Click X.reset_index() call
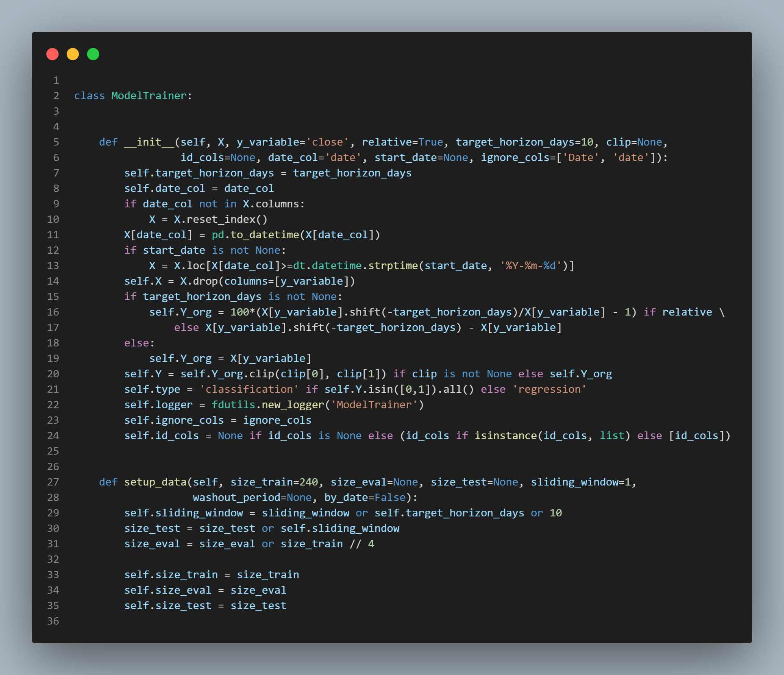Image resolution: width=784 pixels, height=675 pixels. (x=220, y=219)
